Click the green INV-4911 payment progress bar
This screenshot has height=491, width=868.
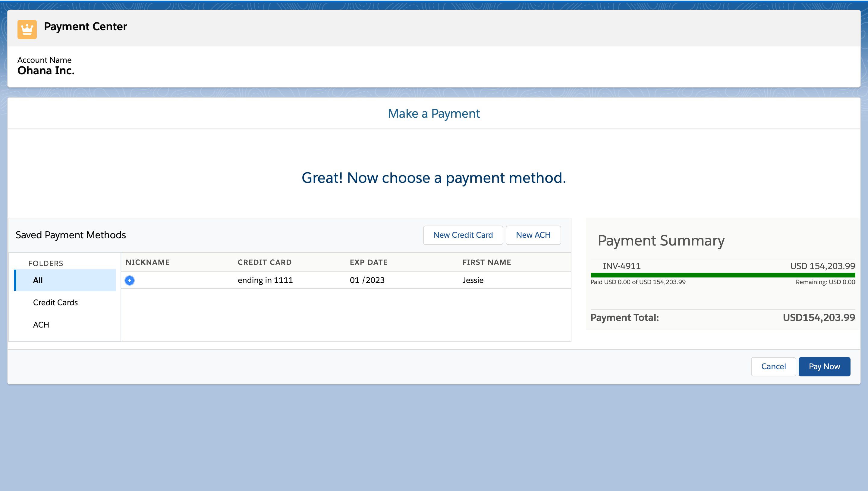(723, 275)
